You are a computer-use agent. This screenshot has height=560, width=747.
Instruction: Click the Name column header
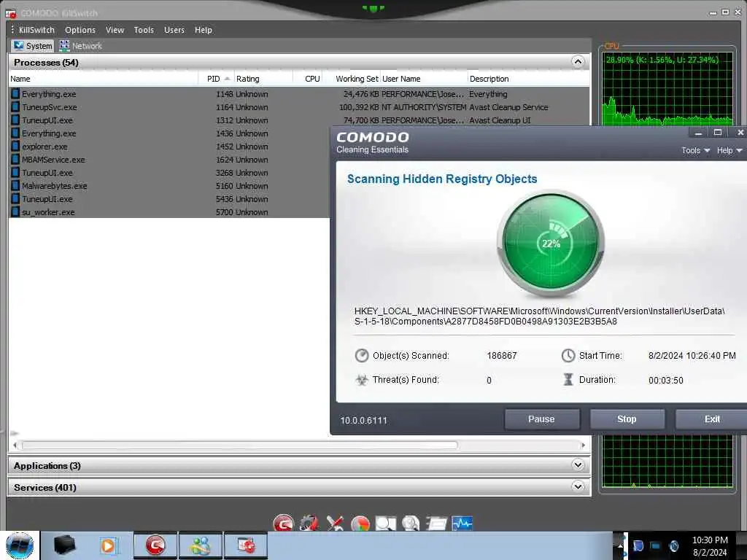(104, 79)
